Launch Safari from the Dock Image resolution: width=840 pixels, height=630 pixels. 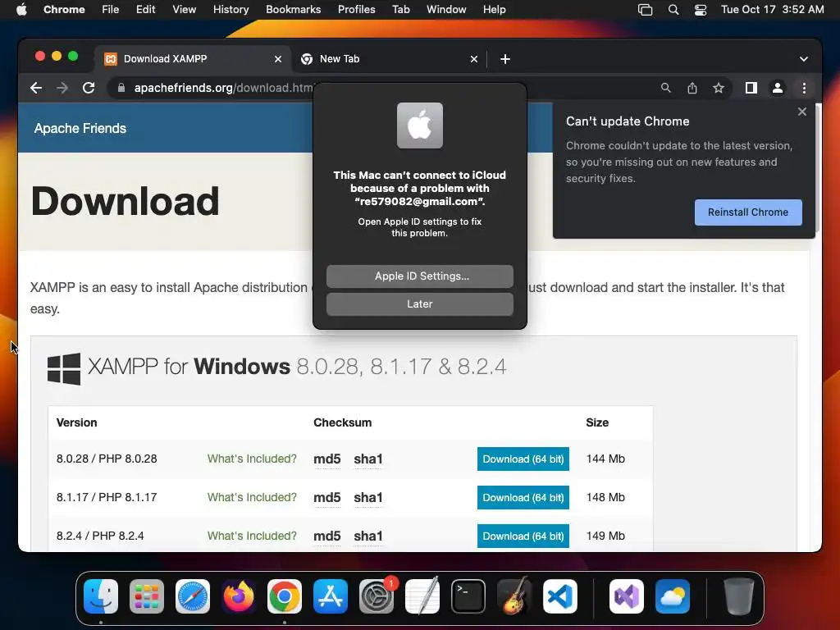pyautogui.click(x=192, y=596)
